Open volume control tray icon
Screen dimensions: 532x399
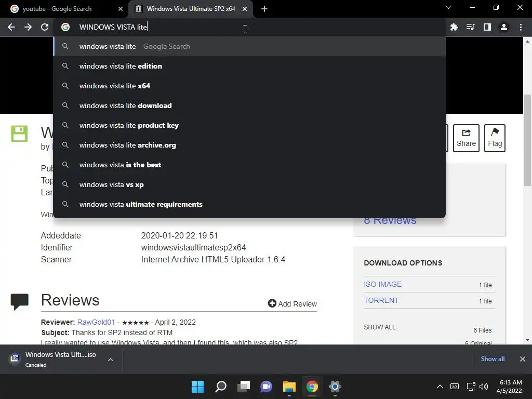(x=484, y=387)
